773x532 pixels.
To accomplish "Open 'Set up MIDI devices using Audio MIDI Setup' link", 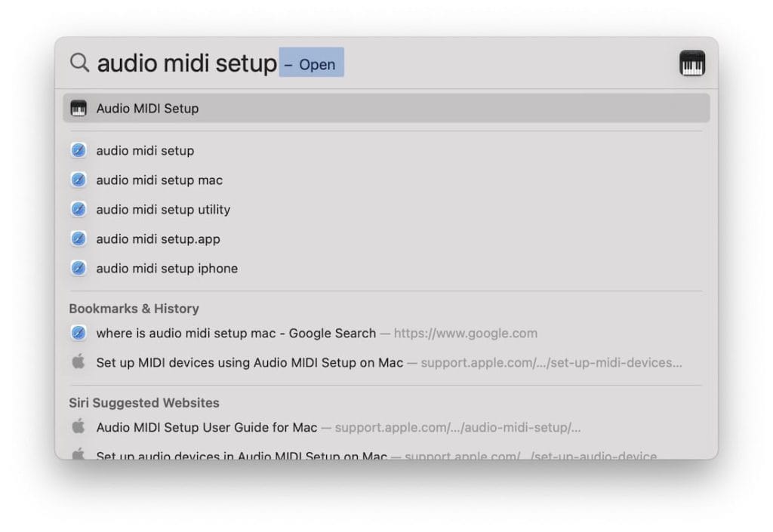I will (249, 363).
